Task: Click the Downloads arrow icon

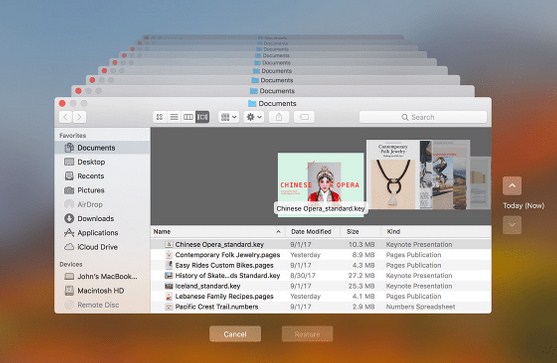Action: pyautogui.click(x=69, y=218)
